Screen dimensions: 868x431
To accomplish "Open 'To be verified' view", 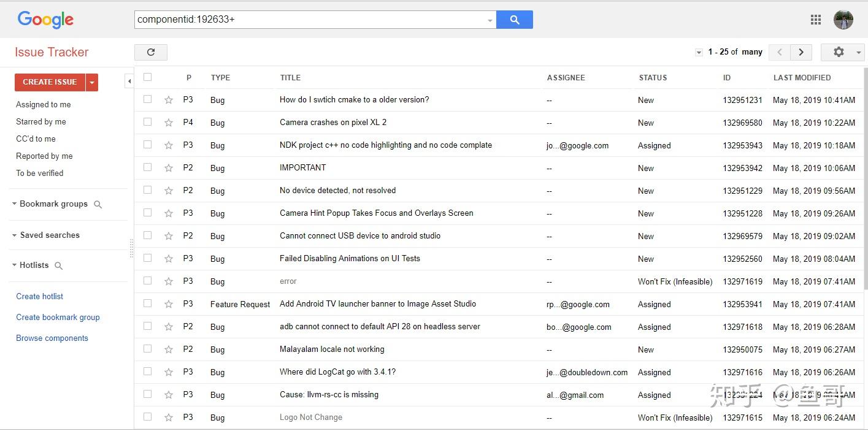I will [39, 173].
